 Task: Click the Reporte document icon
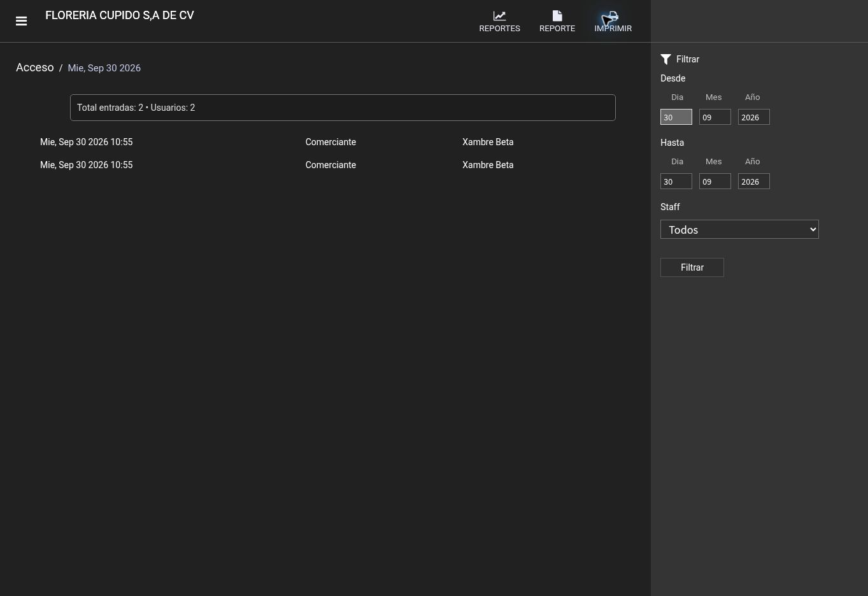coord(557,16)
